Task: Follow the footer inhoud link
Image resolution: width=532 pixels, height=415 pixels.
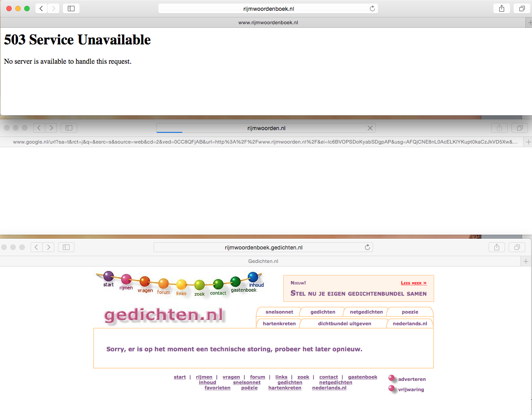Action: pos(207,382)
